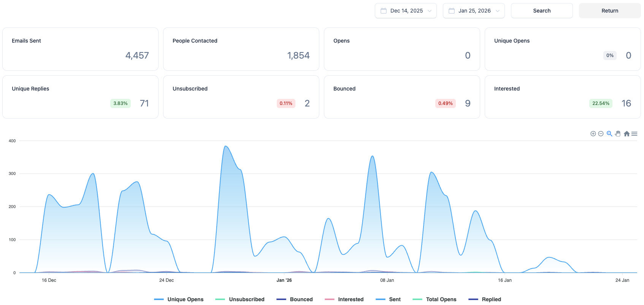Viewport: 644px width, 305px height.
Task: Click the 24 Jan axis label
Action: pos(622,280)
